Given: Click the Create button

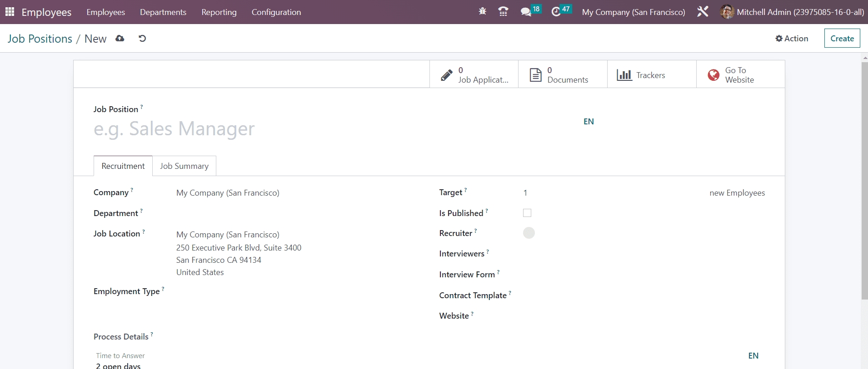Looking at the screenshot, I should pyautogui.click(x=842, y=39).
